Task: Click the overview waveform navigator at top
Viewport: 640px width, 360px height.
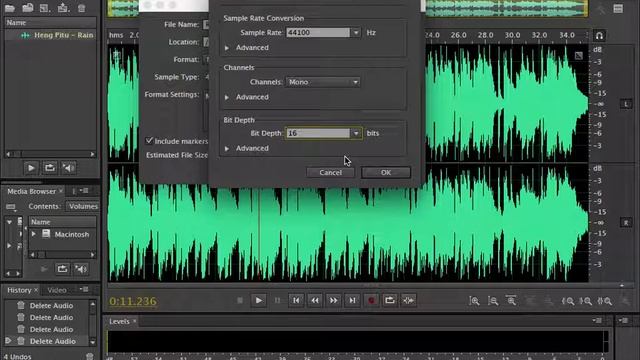Action: [347, 8]
